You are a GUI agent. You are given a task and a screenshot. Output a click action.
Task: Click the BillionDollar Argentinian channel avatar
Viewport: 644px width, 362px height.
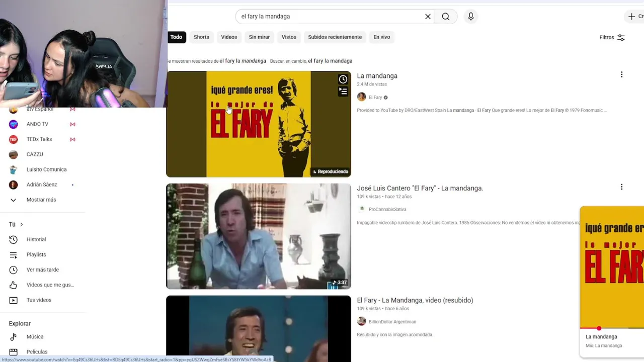[361, 321]
